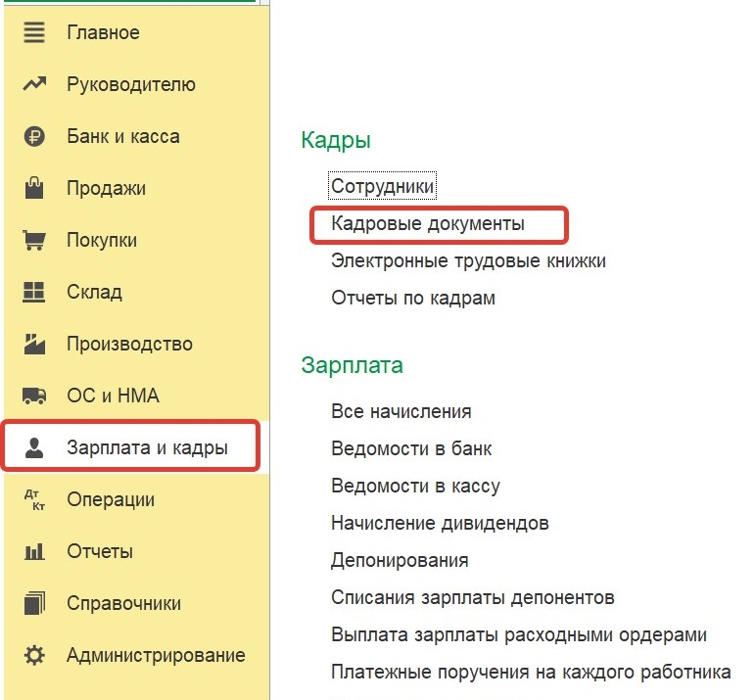Switch to the Продажи section
Viewport: 755px width, 700px height.
(x=106, y=188)
